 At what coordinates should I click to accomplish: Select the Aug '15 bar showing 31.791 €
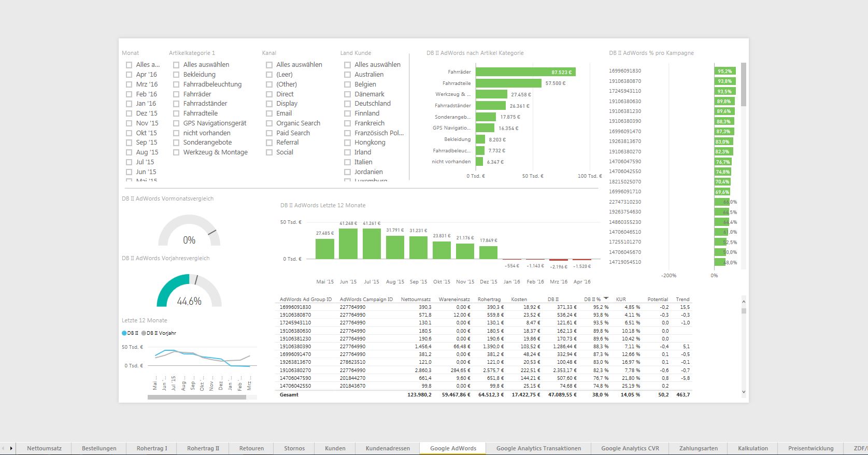tap(395, 247)
